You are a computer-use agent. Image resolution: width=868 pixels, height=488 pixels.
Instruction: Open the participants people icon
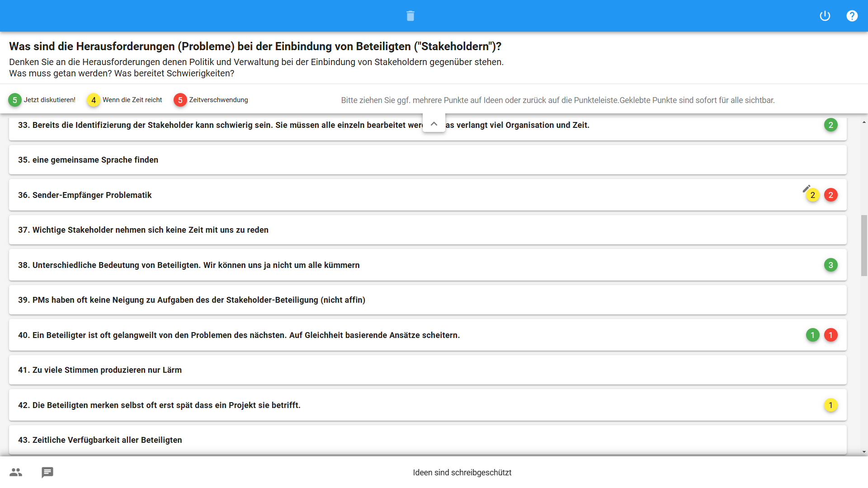point(16,472)
